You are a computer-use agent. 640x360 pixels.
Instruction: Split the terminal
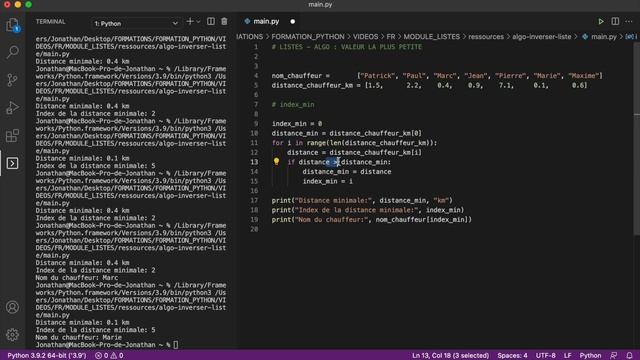click(x=211, y=22)
